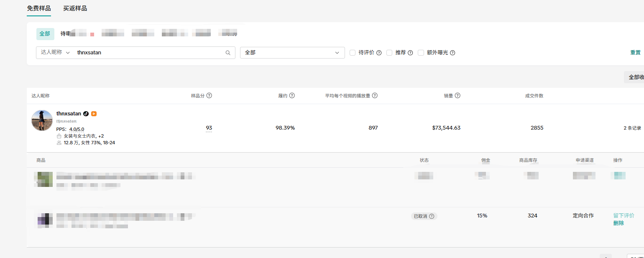The height and width of the screenshot is (258, 644).
Task: Click 留下评价 for the cancelled product
Action: (x=624, y=216)
